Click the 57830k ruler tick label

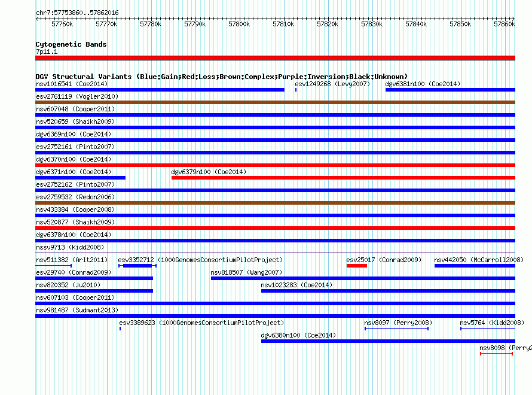click(372, 24)
